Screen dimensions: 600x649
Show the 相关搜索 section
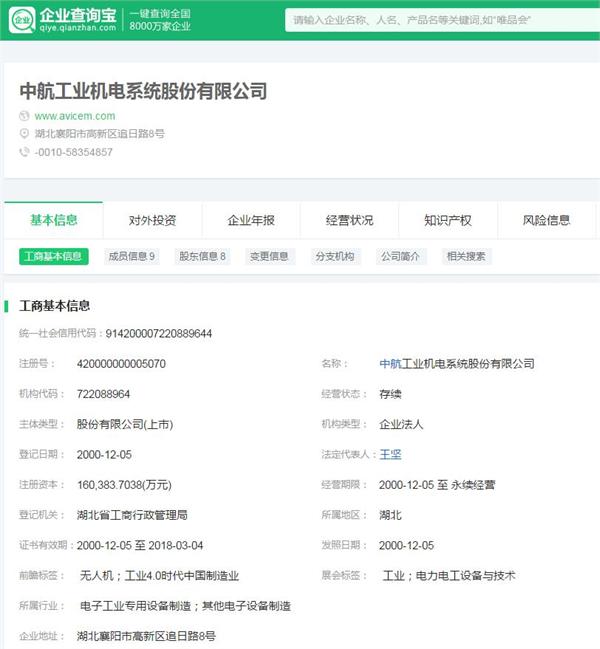click(x=466, y=256)
